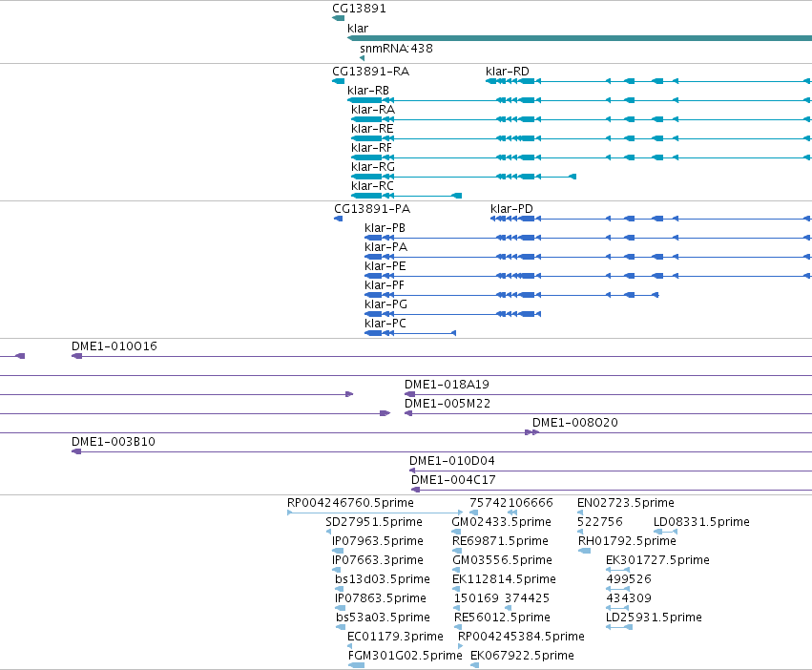Select the 522756 feature label
Viewport: 812px width, 670px height.
pyautogui.click(x=599, y=522)
